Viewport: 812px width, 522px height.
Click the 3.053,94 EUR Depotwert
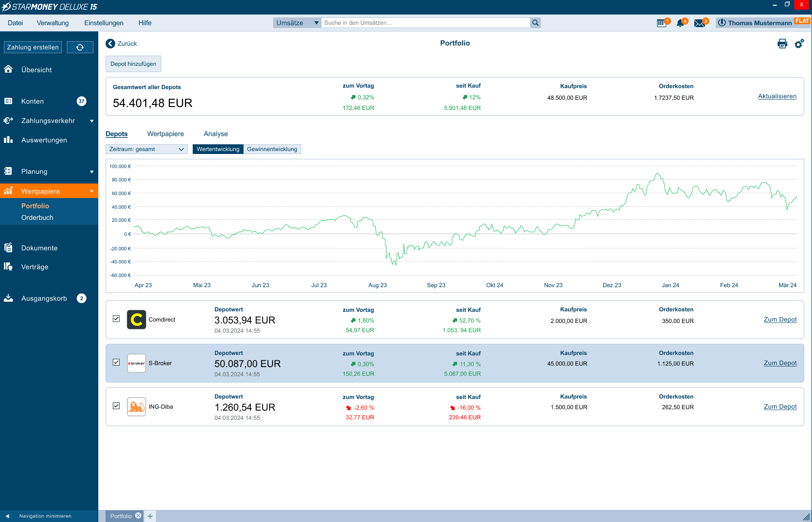[x=245, y=320]
